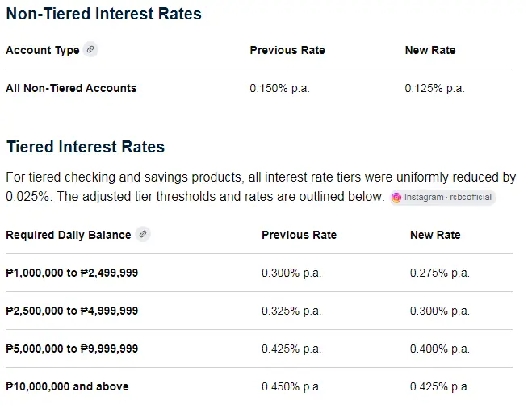Click the link icon beside Required Daily Balance
Image resolution: width=532 pixels, height=405 pixels.
(x=143, y=234)
